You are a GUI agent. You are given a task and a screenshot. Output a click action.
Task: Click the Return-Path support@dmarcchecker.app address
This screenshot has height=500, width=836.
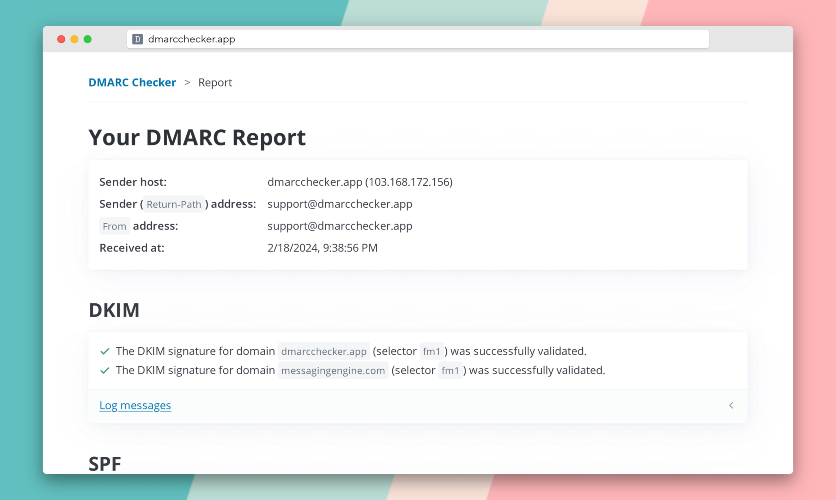point(340,204)
